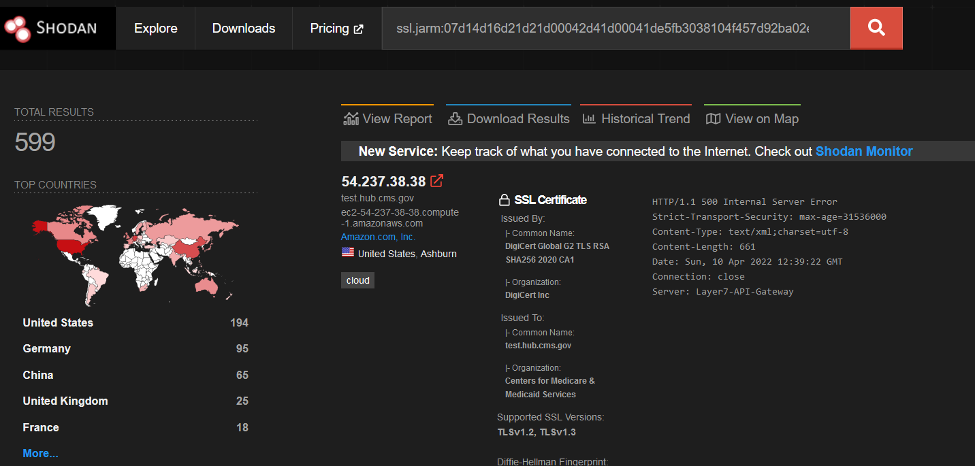Open the Explore menu
Screen dimensions: 977x466
coord(156,28)
